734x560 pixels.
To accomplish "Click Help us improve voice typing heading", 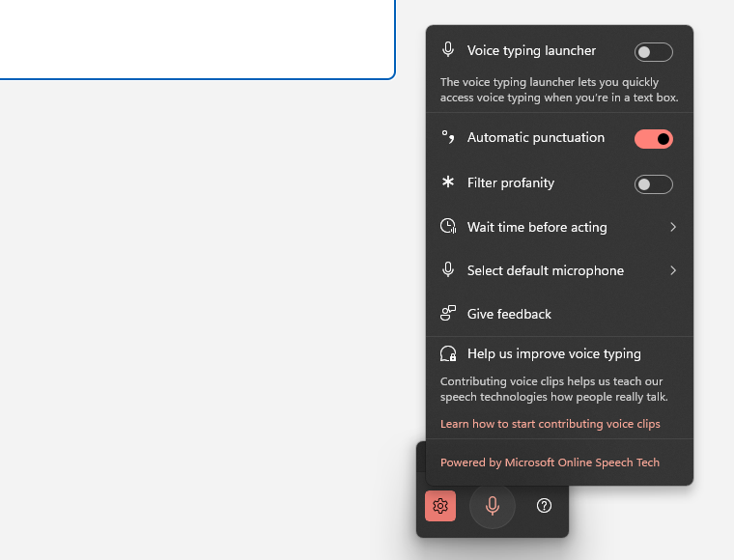I will point(553,354).
